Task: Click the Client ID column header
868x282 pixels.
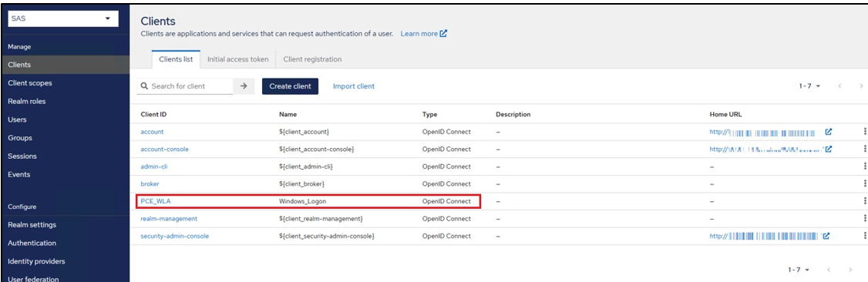Action: (x=154, y=115)
